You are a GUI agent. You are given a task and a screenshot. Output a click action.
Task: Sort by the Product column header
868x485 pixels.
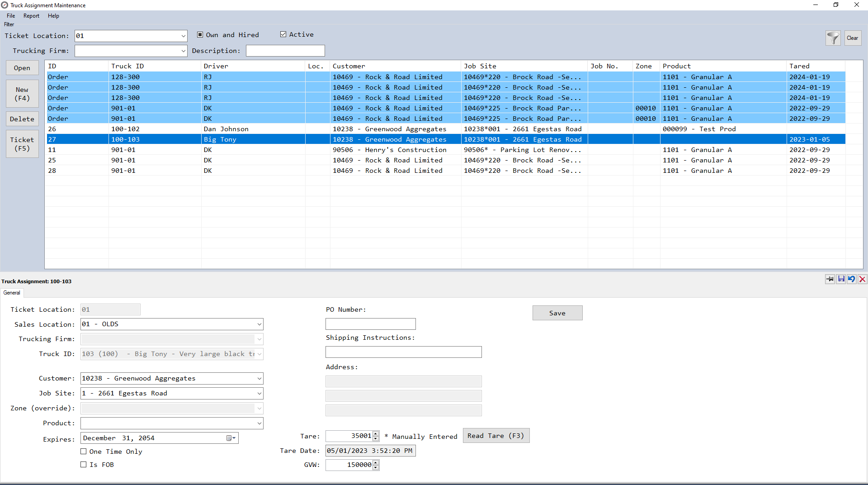pos(723,66)
